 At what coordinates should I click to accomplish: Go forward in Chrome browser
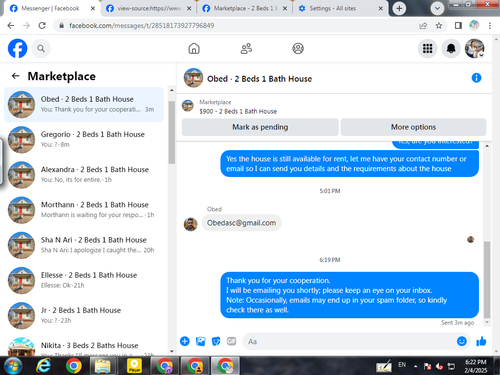point(26,26)
